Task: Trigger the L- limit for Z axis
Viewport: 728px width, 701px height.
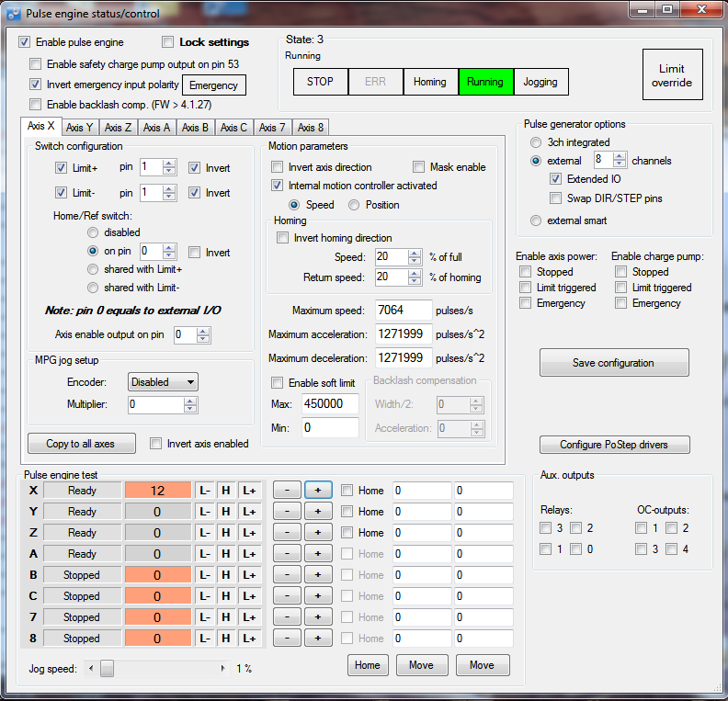Action: [x=205, y=533]
